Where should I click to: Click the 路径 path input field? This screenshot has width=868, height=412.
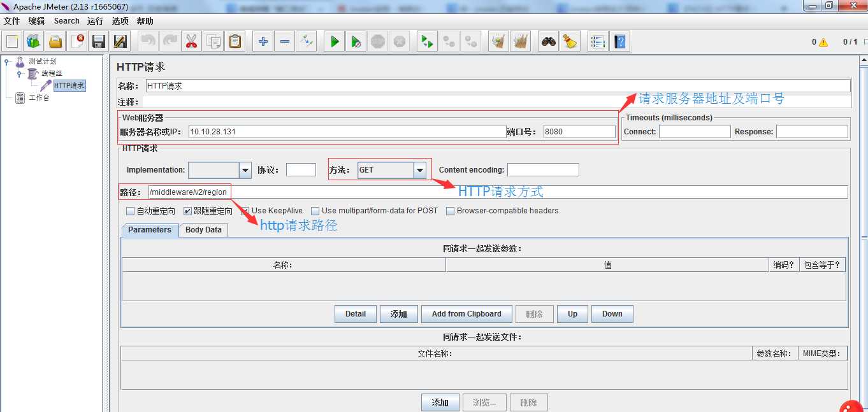(x=498, y=192)
